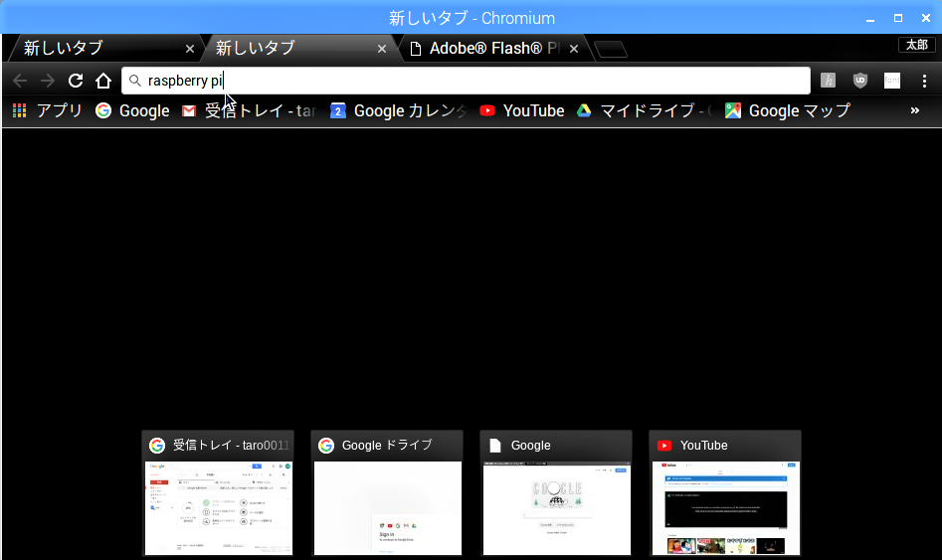Click the address bar containing raspberry pi
The height and width of the screenshot is (560, 942).
tap(466, 81)
